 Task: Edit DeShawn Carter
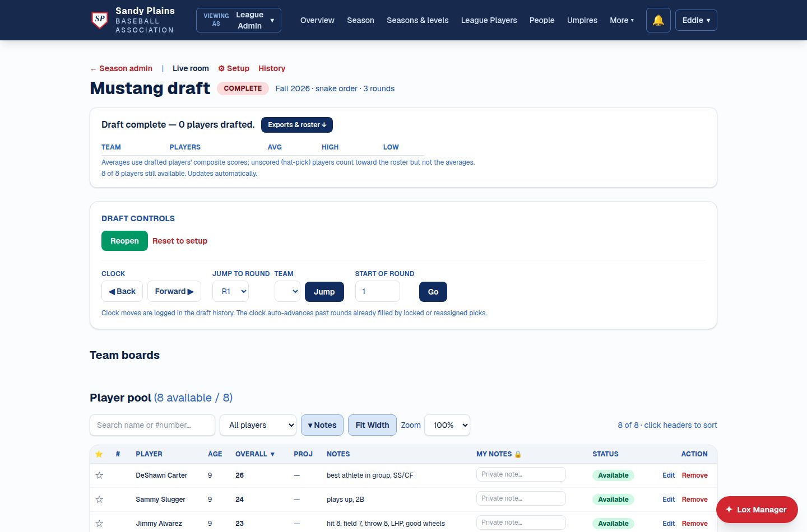(x=669, y=475)
